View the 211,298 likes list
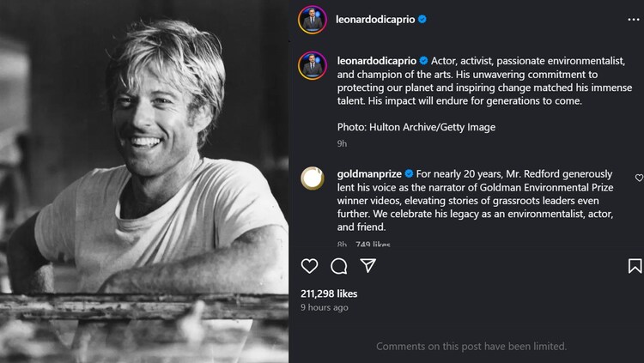This screenshot has height=363, width=644. (x=329, y=293)
